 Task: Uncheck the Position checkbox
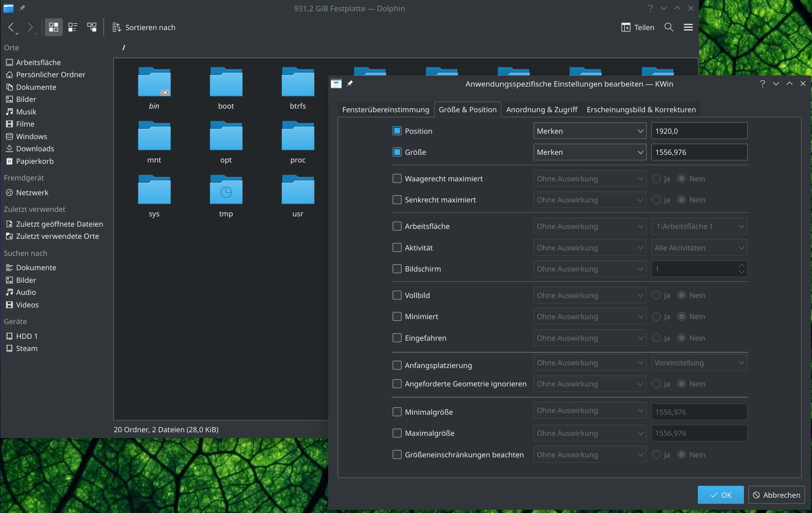click(397, 131)
